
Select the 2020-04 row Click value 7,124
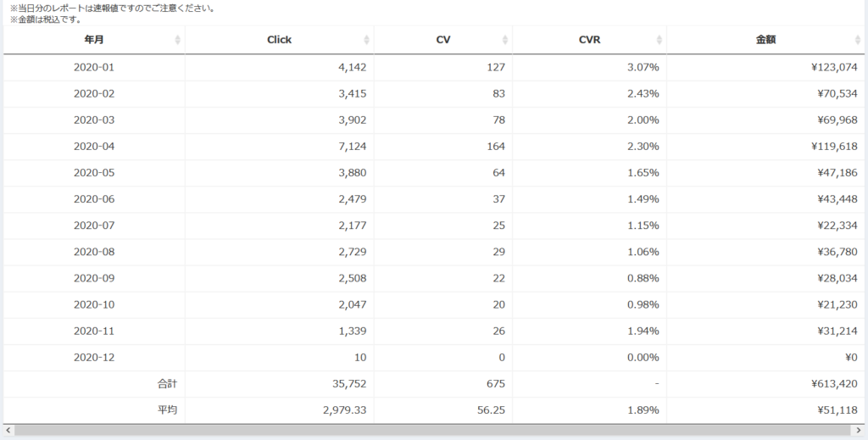[x=352, y=146]
